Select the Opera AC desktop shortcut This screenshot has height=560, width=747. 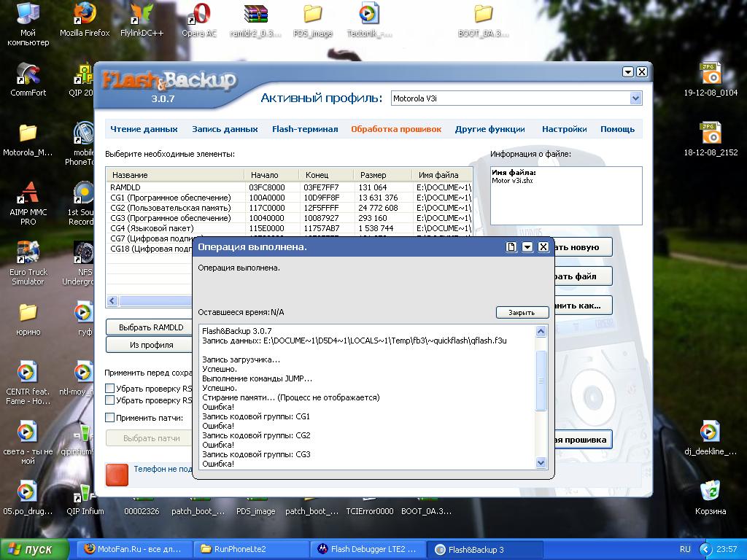[x=199, y=20]
